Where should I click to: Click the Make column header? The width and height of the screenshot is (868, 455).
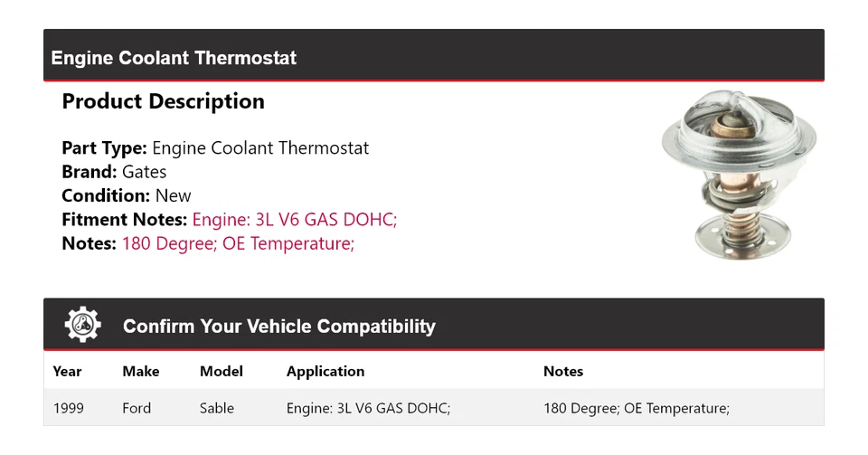click(x=140, y=371)
